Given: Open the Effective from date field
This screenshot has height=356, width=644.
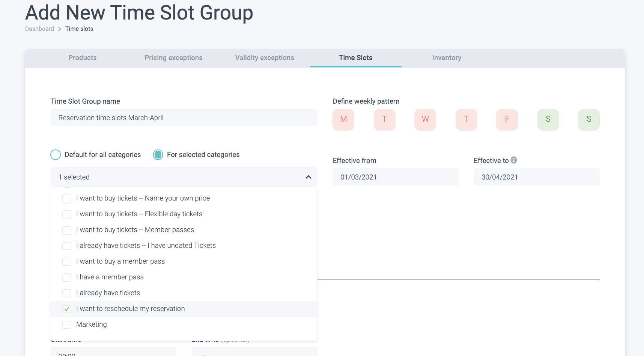Looking at the screenshot, I should [396, 177].
